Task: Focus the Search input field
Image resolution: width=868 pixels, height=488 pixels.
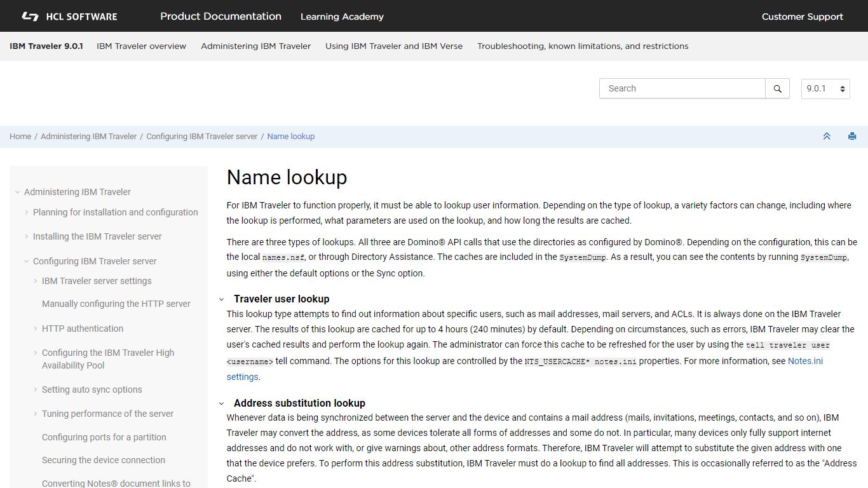Action: 682,89
